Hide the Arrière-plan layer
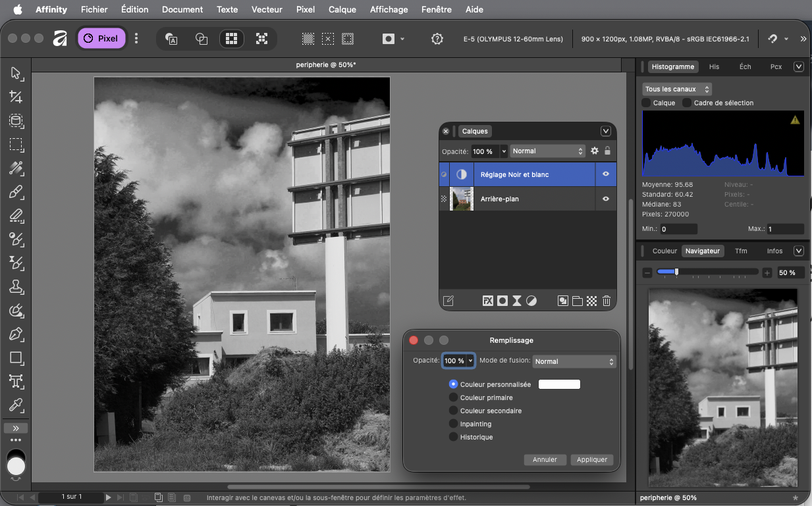The image size is (812, 506). click(x=606, y=198)
